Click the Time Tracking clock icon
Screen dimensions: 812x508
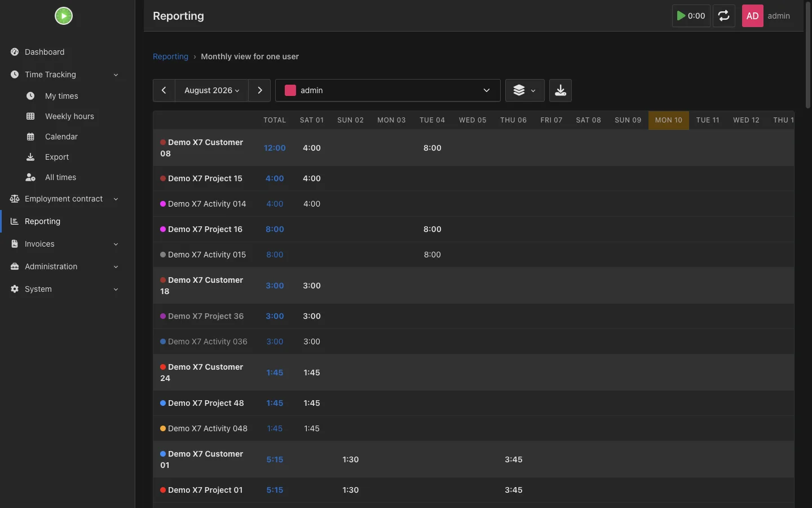point(15,75)
